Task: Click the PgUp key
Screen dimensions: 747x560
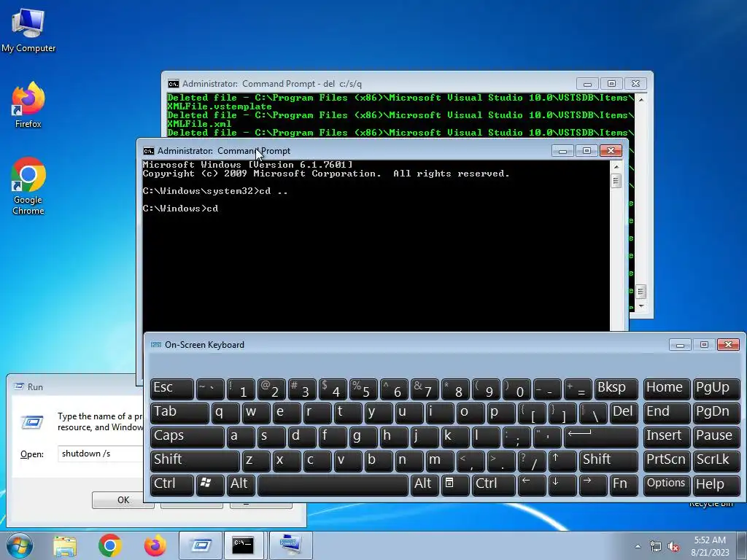Action: click(716, 389)
